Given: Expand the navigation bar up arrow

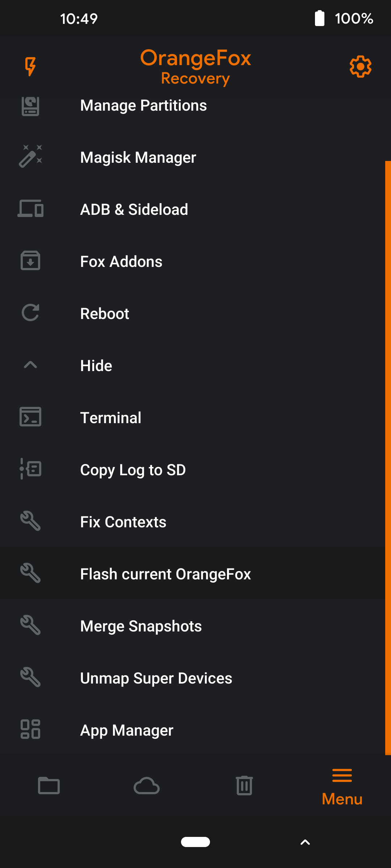Looking at the screenshot, I should (x=305, y=842).
